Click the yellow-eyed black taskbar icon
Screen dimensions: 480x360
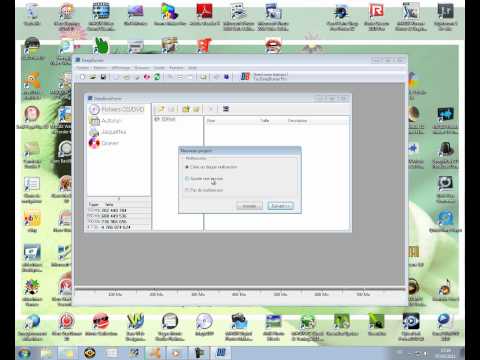pyautogui.click(x=90, y=353)
